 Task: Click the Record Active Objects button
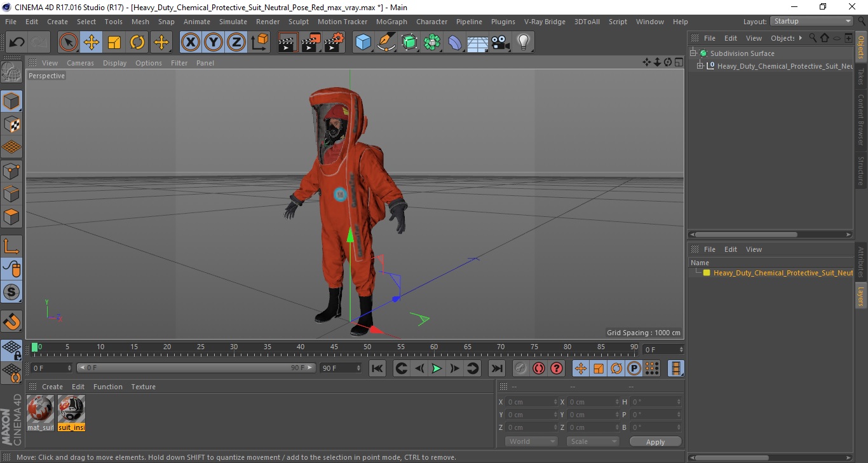click(521, 368)
